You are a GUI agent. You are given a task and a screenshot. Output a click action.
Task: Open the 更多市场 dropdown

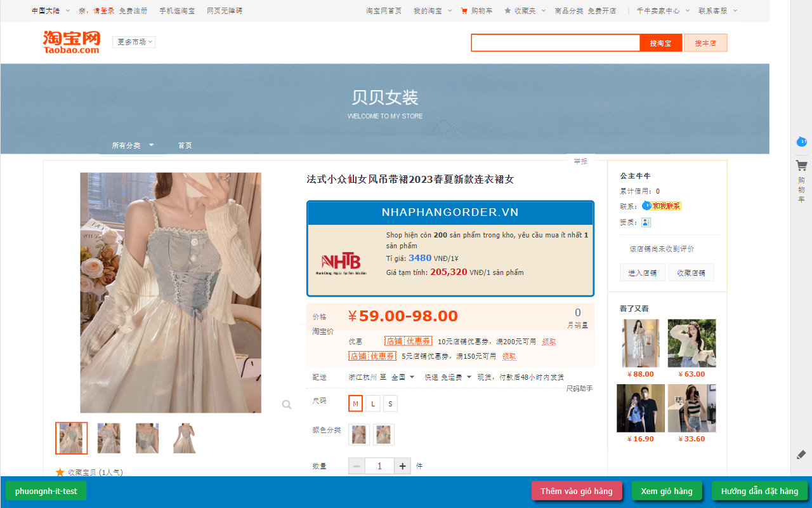(133, 41)
